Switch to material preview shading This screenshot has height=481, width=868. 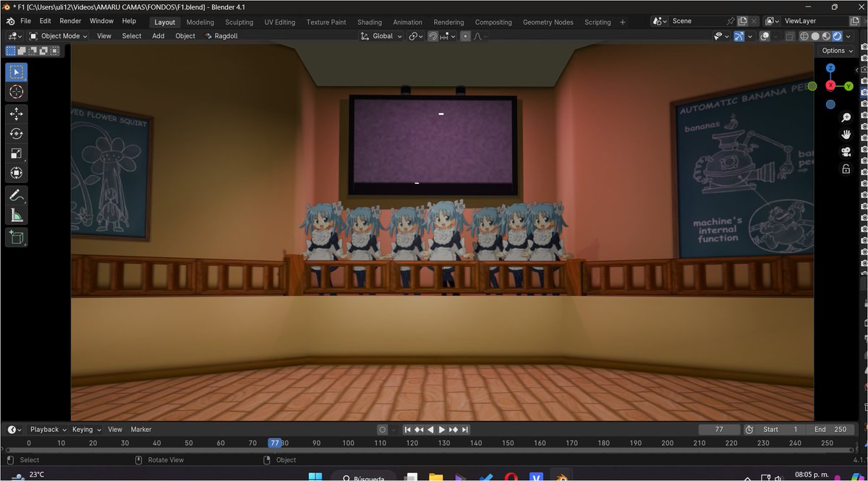click(826, 36)
